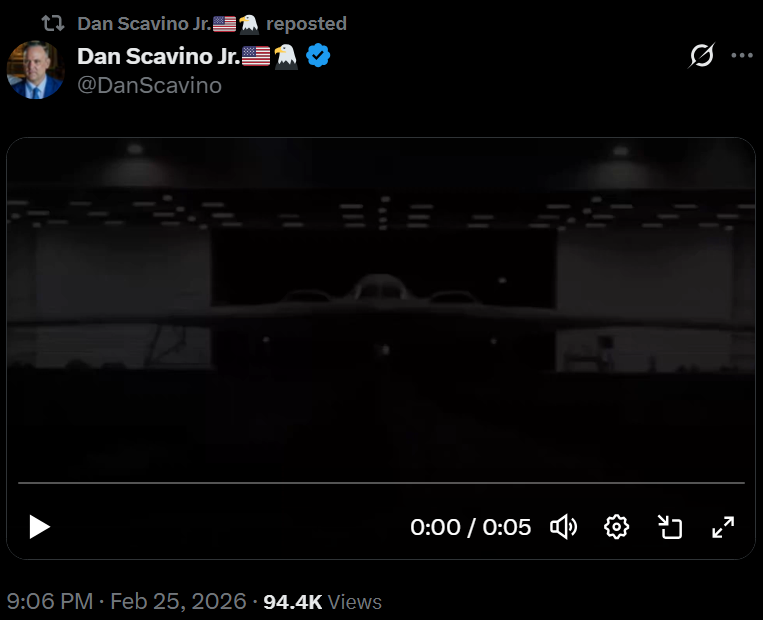Screen dimensions: 763x620
Task: Click the blue verified badge
Action: click(x=318, y=56)
